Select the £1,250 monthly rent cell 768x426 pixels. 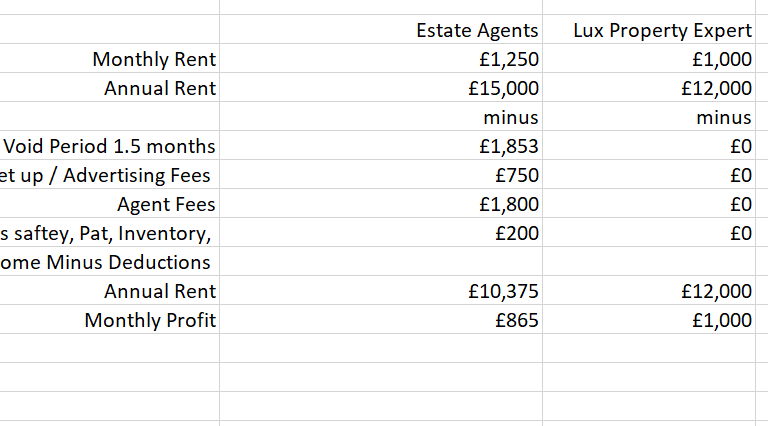tap(509, 59)
